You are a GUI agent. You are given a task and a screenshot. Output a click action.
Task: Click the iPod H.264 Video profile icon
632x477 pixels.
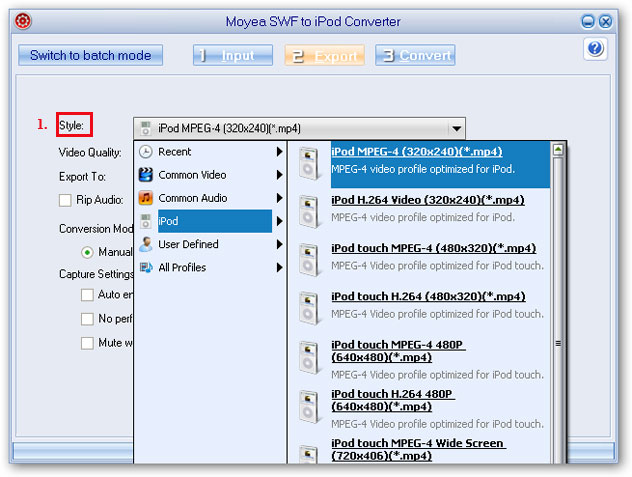tap(309, 212)
